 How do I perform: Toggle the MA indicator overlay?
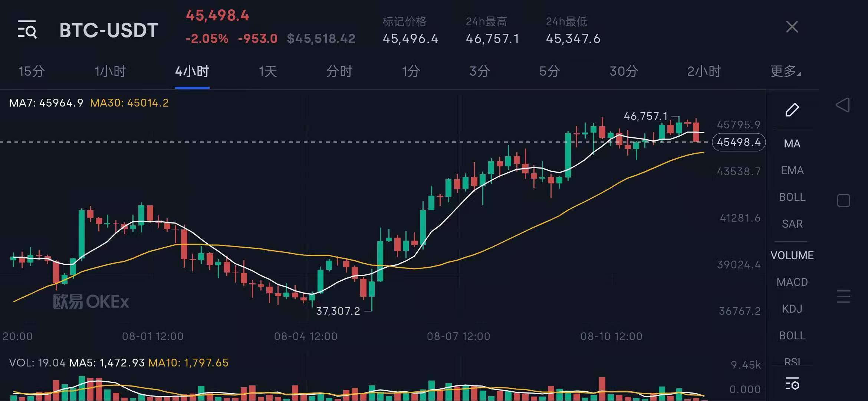click(x=792, y=144)
